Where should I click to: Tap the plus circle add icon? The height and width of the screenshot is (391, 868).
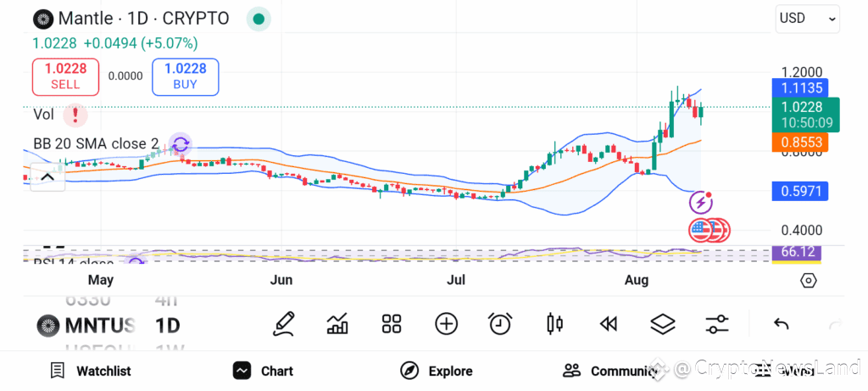(x=446, y=324)
